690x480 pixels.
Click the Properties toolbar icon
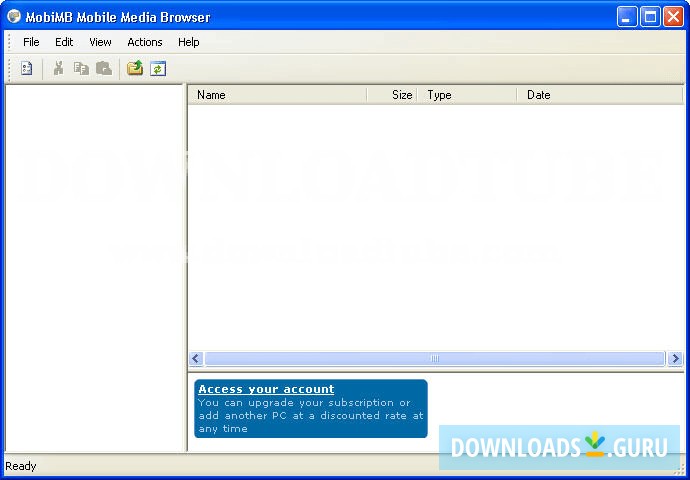pyautogui.click(x=26, y=68)
